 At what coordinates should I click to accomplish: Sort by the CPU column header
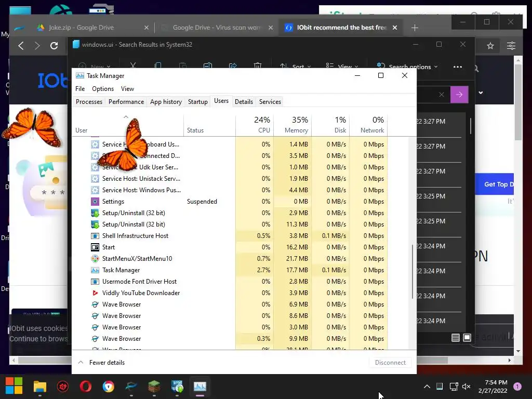pyautogui.click(x=255, y=125)
